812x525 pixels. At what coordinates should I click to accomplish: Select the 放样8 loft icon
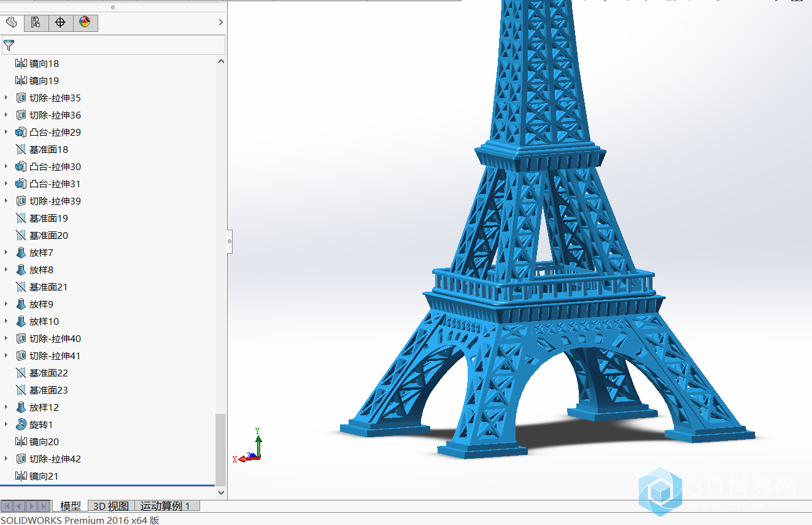click(x=21, y=270)
